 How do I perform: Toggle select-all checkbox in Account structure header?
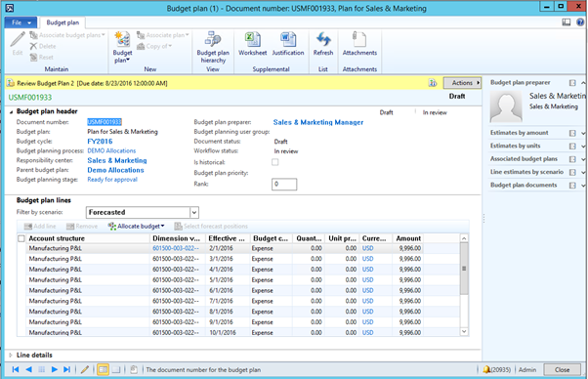click(x=21, y=238)
